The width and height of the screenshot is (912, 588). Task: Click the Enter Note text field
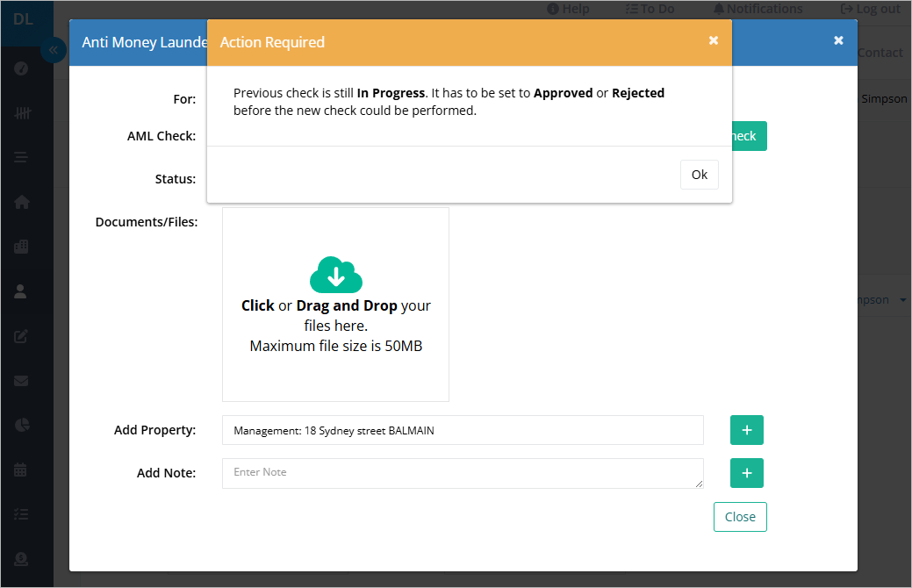(463, 473)
